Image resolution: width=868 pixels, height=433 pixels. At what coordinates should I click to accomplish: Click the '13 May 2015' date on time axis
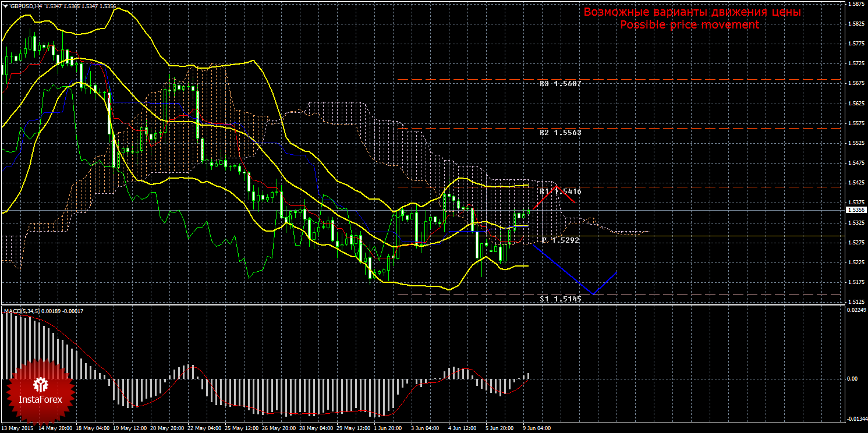pyautogui.click(x=17, y=428)
